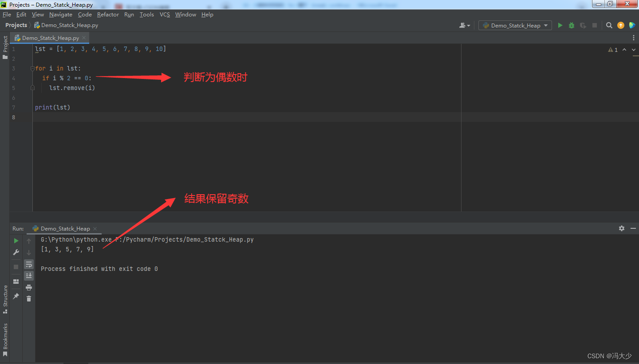Image resolution: width=639 pixels, height=364 pixels.
Task: Toggle soft-wrap in Run console
Action: [29, 264]
